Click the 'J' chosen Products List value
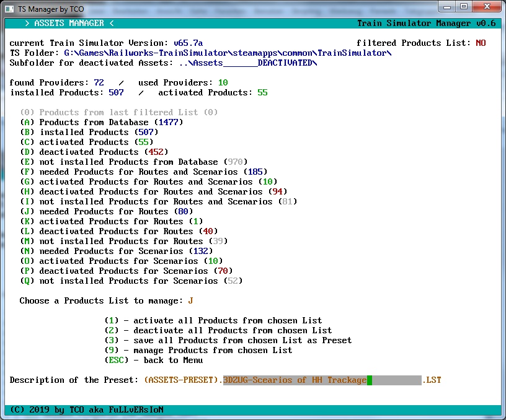This screenshot has height=420, width=506. (x=190, y=300)
